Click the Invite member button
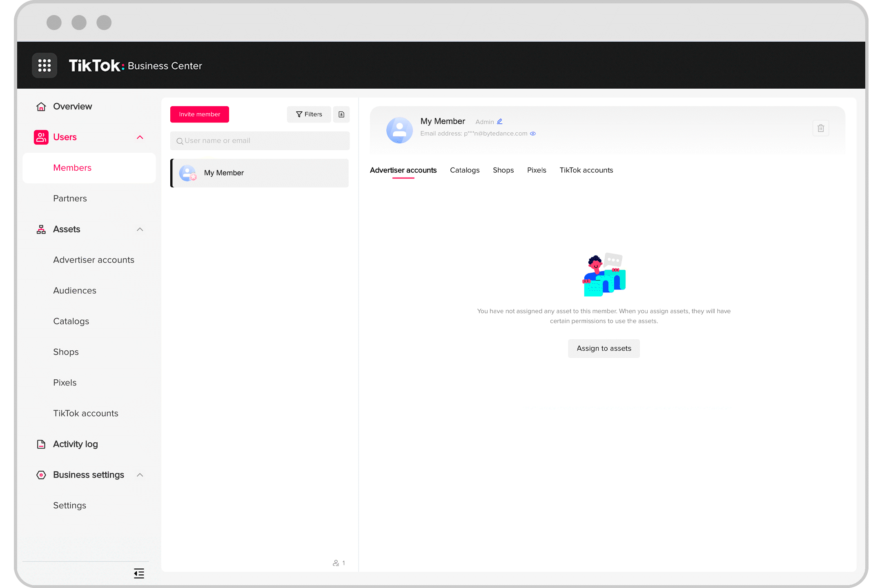This screenshot has height=588, width=882. coord(200,114)
